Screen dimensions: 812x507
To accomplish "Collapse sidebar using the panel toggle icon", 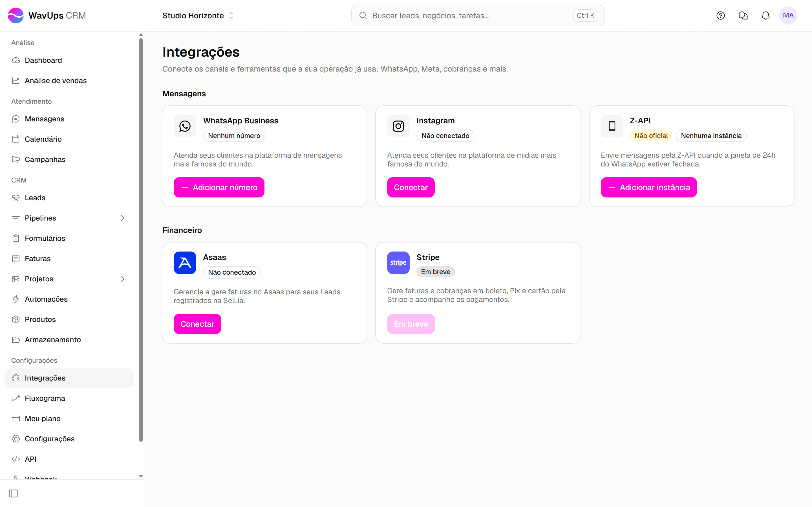I will click(x=14, y=493).
